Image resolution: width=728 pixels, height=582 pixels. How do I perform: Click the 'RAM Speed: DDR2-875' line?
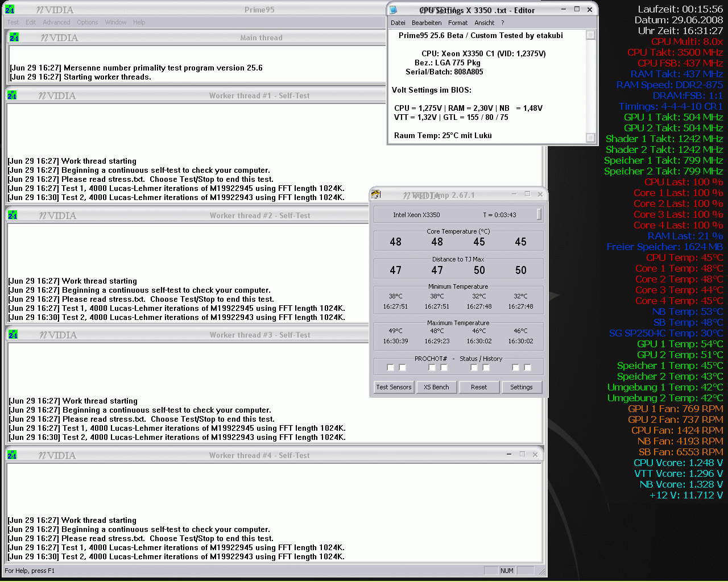click(x=670, y=85)
